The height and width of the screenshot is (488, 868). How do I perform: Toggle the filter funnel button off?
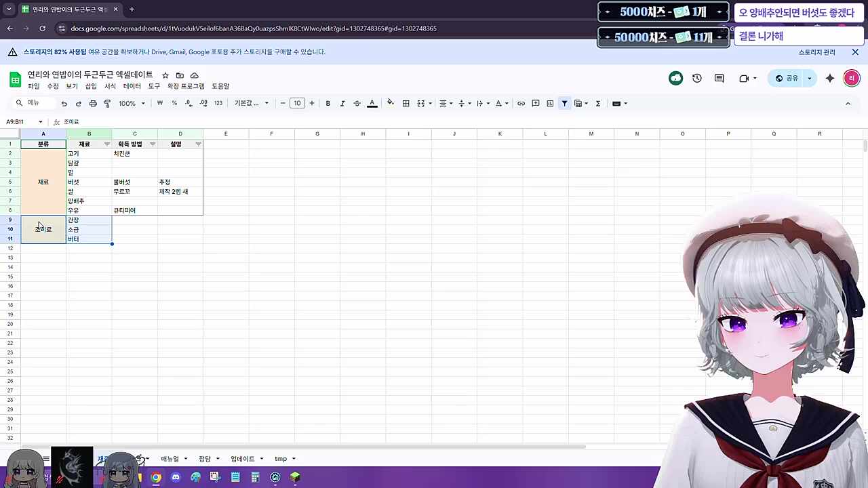click(x=564, y=104)
